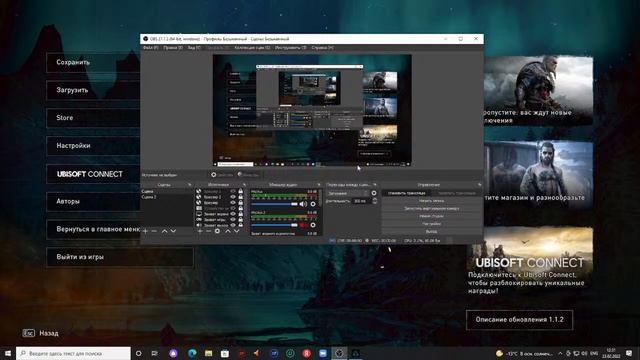
Task: Click Выйти из игры in the game menu
Action: (x=120, y=257)
